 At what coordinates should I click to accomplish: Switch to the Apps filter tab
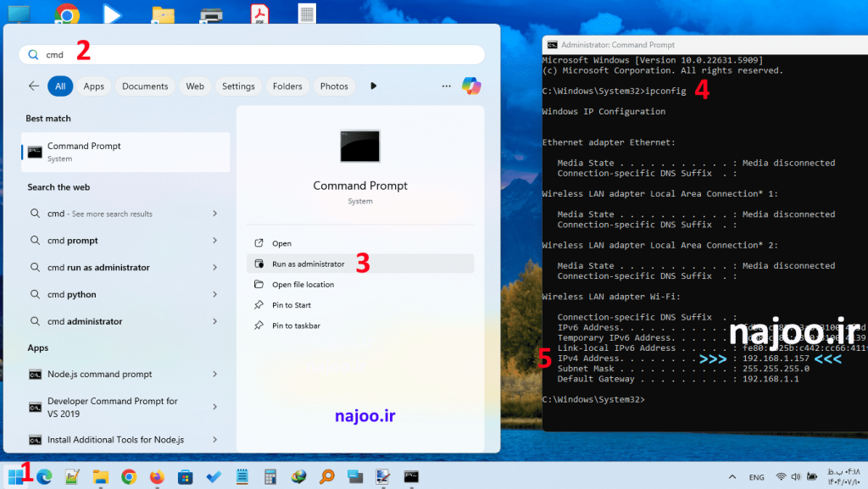(x=93, y=86)
